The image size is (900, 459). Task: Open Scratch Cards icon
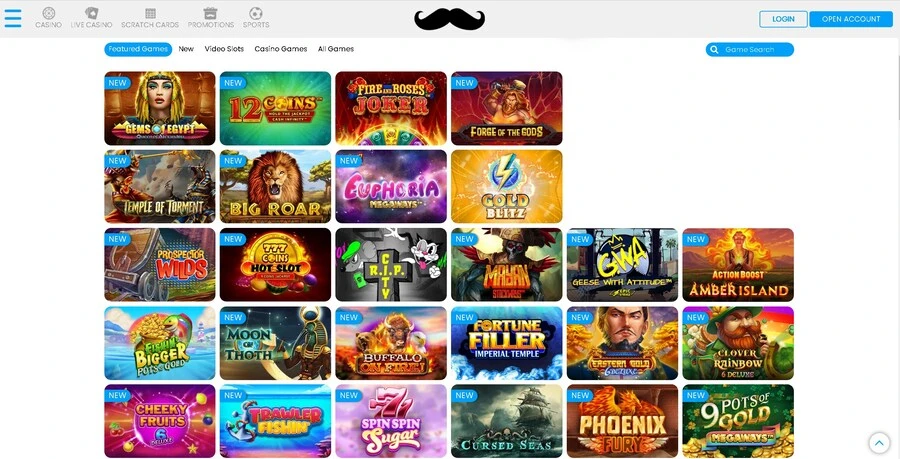(150, 13)
